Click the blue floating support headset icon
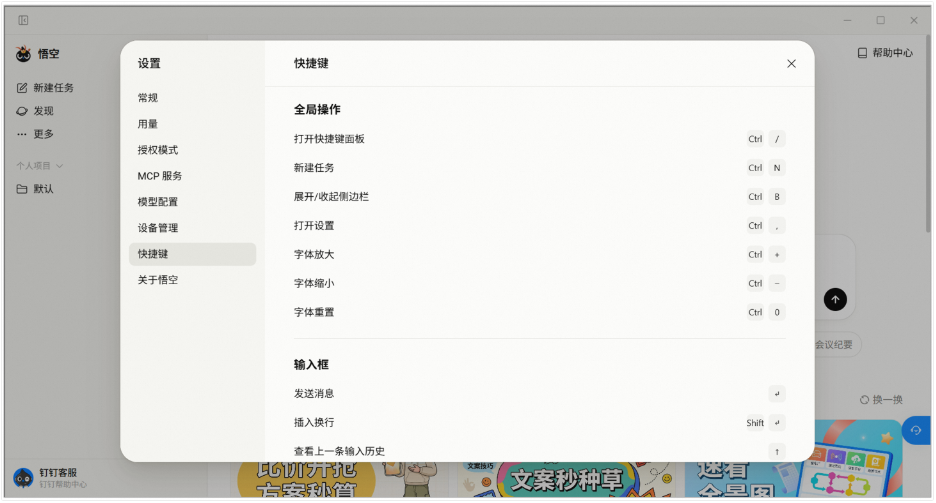 916,430
